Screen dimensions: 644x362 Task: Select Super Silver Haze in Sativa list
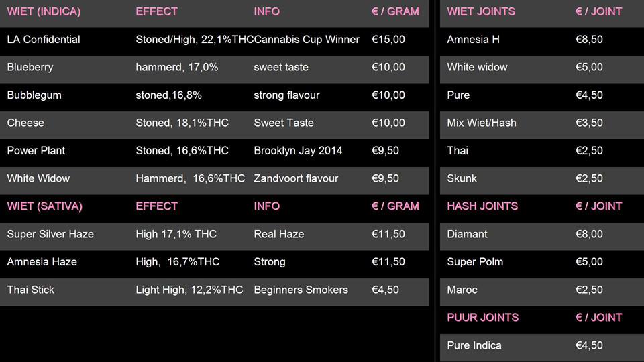pos(50,234)
